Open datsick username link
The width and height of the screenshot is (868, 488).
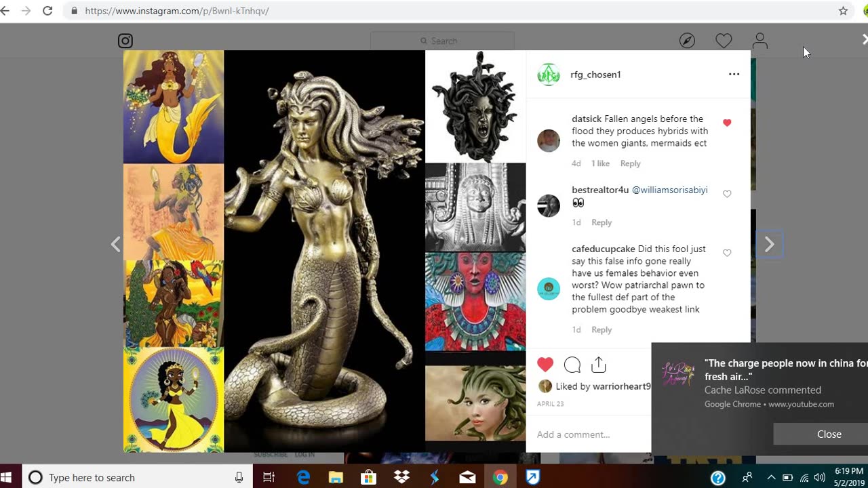point(587,119)
